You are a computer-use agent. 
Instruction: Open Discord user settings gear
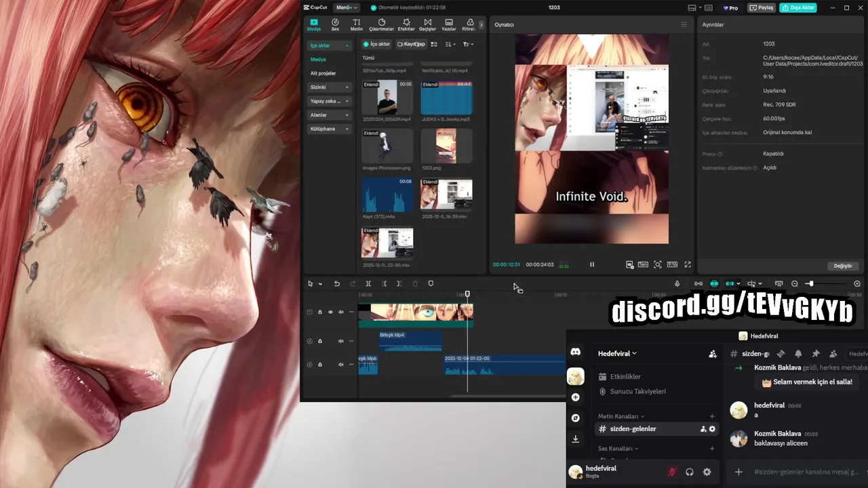(x=707, y=472)
